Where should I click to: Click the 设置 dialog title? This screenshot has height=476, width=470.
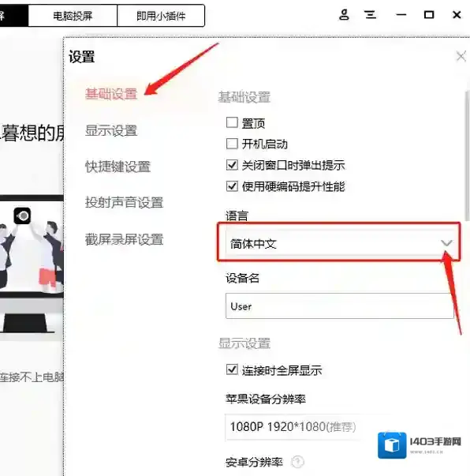(81, 57)
